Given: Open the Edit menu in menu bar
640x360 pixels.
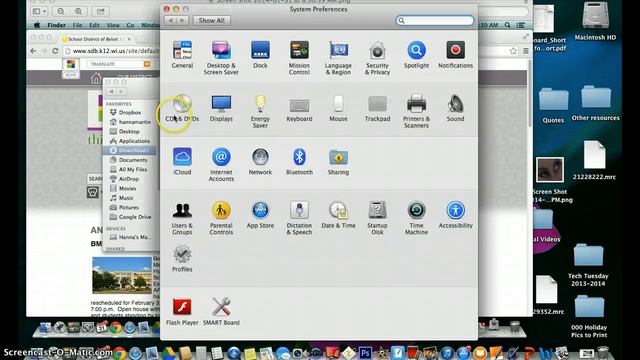Looking at the screenshot, I should 94,25.
